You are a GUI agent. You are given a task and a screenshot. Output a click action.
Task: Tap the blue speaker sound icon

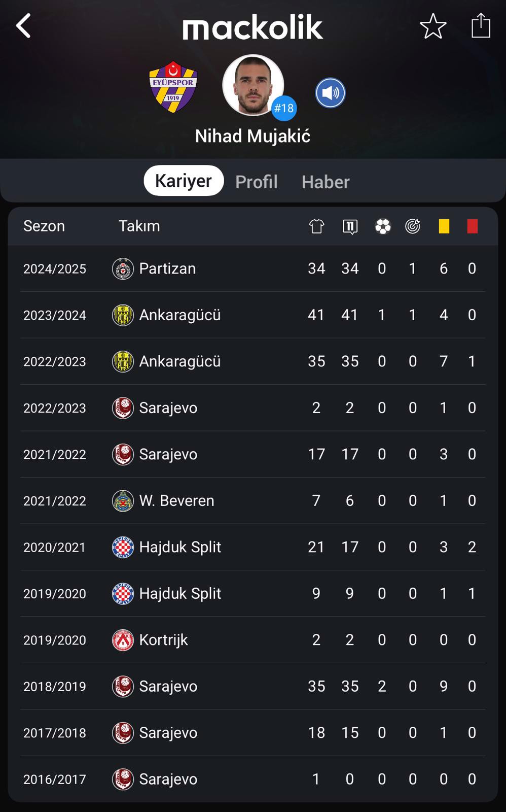tap(330, 93)
